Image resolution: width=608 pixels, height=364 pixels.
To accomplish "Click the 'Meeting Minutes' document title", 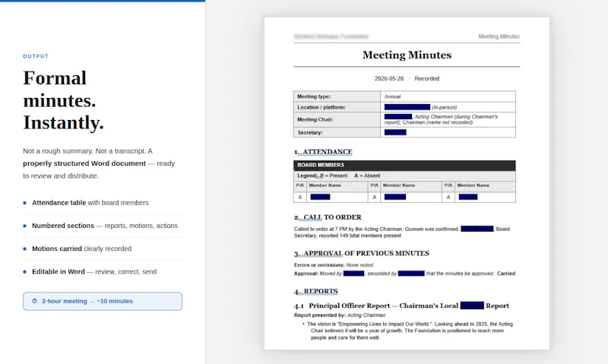I will point(407,55).
